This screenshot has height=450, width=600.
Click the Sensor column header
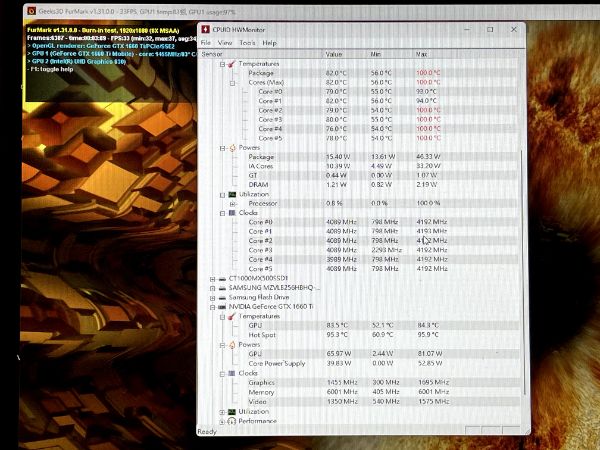(x=260, y=54)
